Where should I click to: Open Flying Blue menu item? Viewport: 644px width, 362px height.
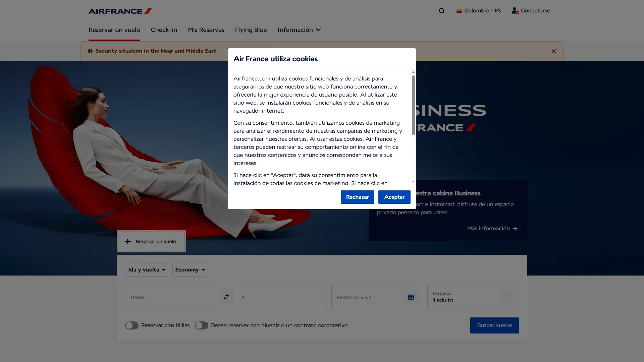click(251, 30)
